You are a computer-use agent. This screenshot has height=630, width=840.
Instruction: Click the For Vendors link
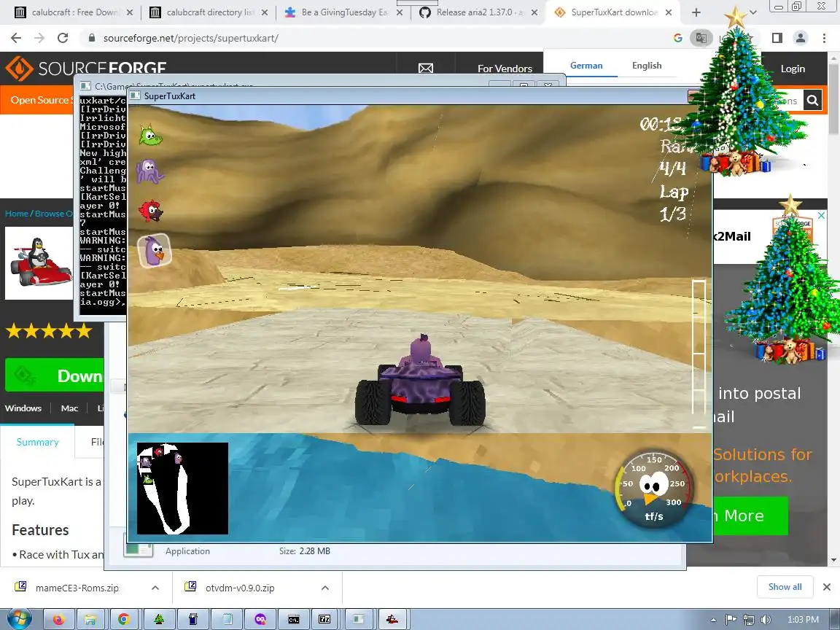pos(505,69)
